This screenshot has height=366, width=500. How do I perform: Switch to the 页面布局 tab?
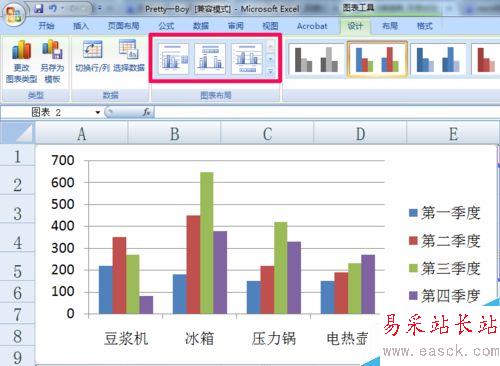coord(124,26)
